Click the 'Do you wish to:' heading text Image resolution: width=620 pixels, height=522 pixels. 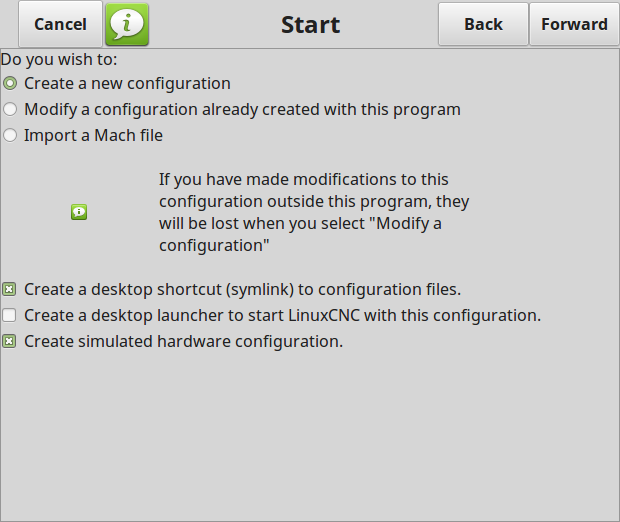59,60
